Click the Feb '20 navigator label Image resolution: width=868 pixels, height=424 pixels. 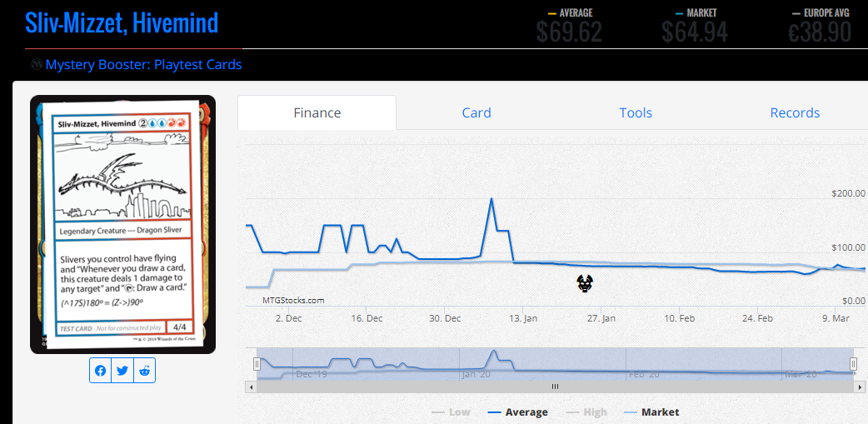pos(645,374)
